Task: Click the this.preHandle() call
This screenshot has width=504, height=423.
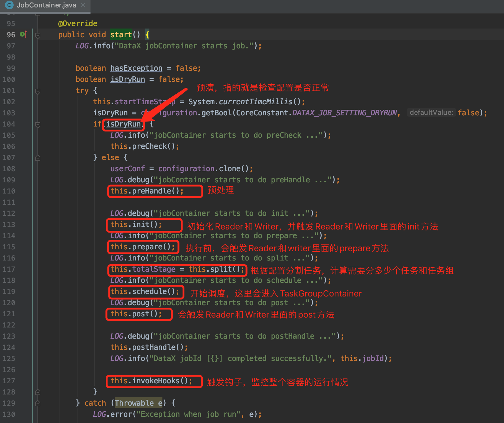Action: 147,191
